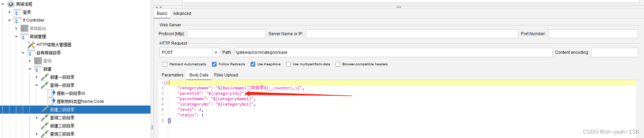Click the "status": 1 line
This screenshot has width=644, height=138.
point(190,115)
